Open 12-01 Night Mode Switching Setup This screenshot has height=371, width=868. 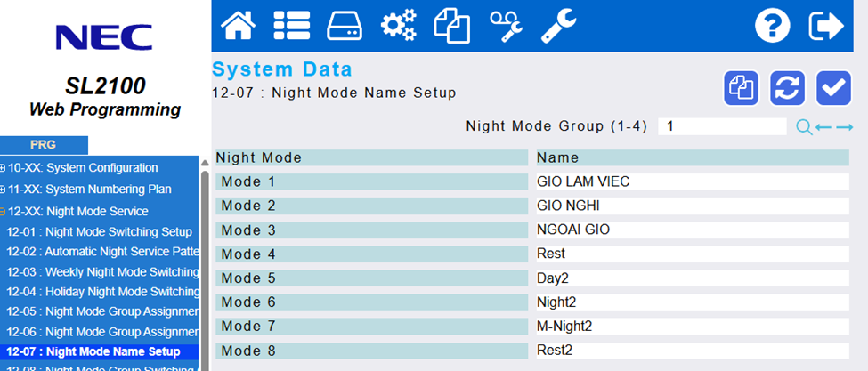(x=99, y=231)
